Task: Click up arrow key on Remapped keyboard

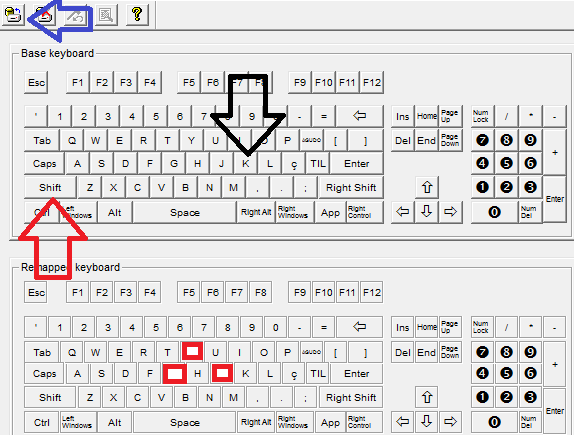Action: (427, 397)
